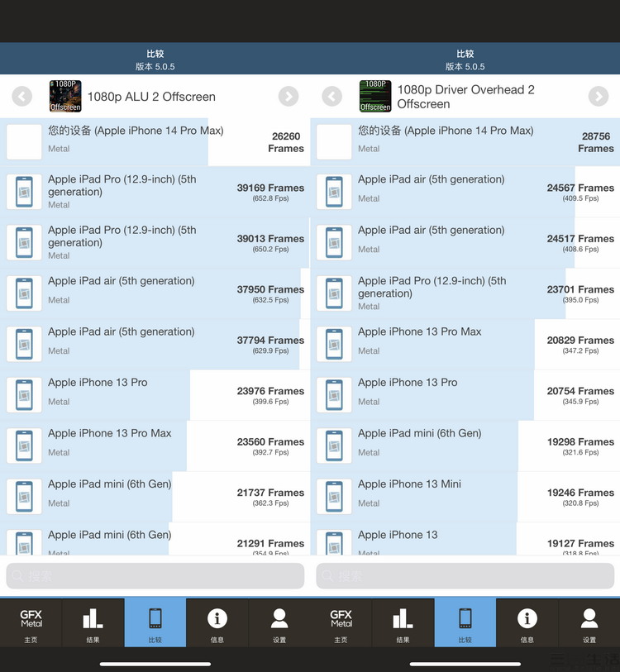
Task: Open GFX Metal home tab in right panel
Action: [341, 622]
